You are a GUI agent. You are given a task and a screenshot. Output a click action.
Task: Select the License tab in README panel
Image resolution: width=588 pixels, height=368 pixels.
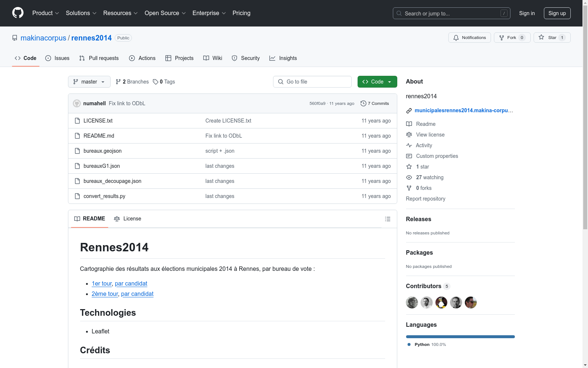click(x=128, y=219)
